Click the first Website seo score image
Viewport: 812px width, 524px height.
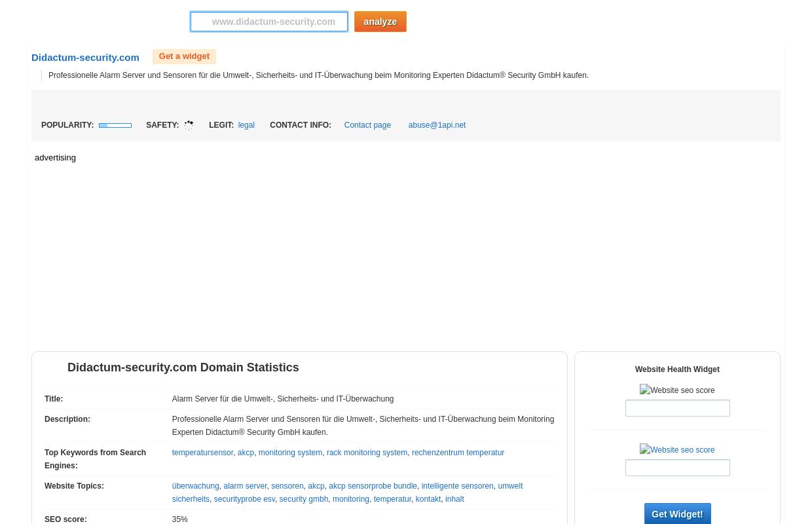click(677, 390)
